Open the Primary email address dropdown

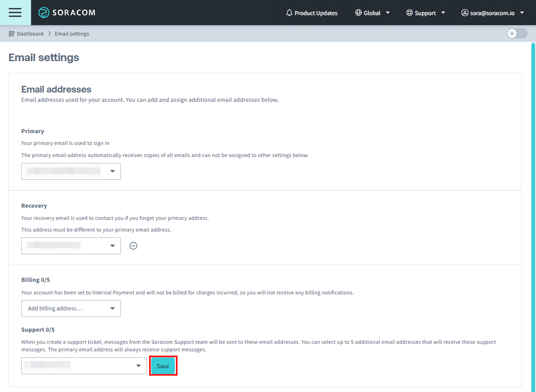pos(71,171)
